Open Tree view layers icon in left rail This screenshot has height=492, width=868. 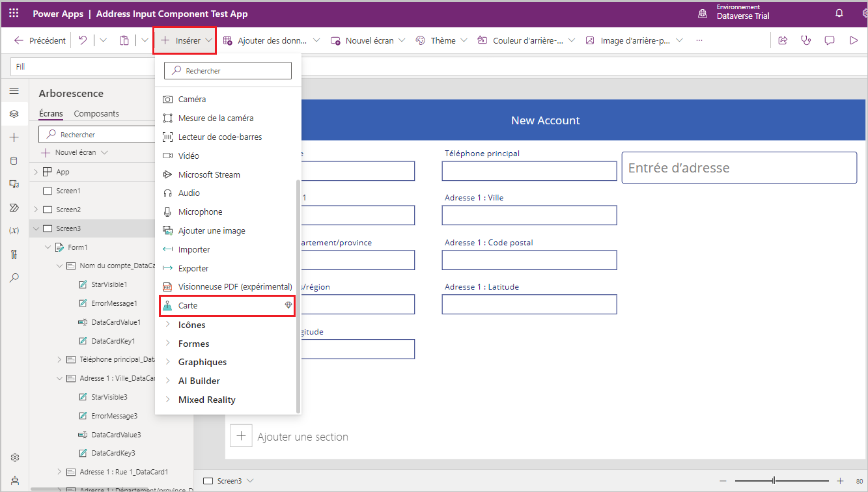pos(14,114)
